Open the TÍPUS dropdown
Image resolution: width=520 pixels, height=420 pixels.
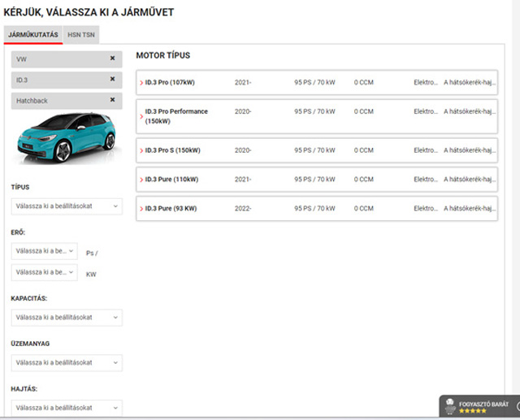(67, 206)
